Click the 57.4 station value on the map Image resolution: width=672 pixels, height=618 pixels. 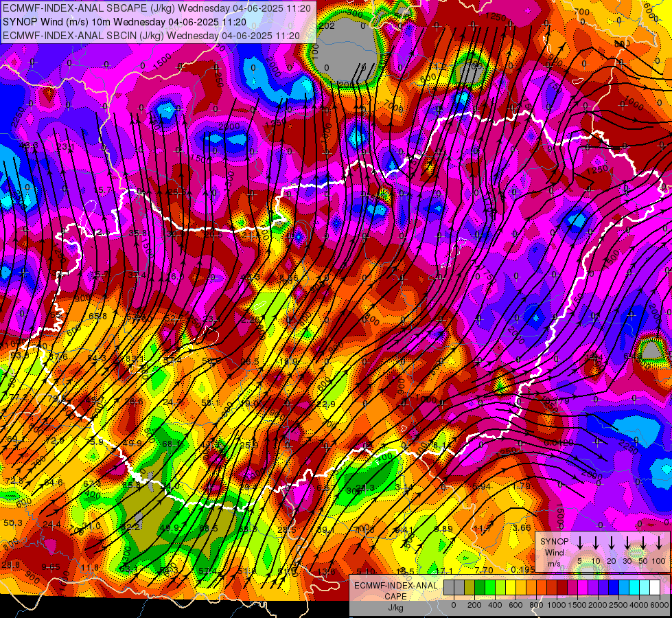[x=207, y=571]
